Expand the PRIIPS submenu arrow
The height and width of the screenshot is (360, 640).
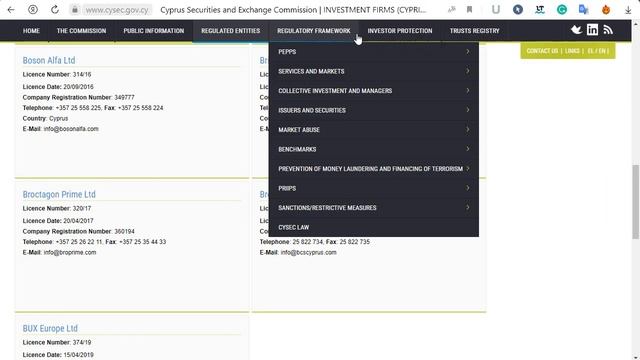(468, 188)
